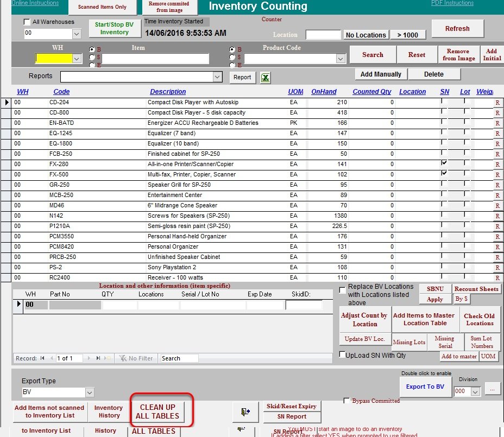Go to next record arrow

(x=89, y=358)
